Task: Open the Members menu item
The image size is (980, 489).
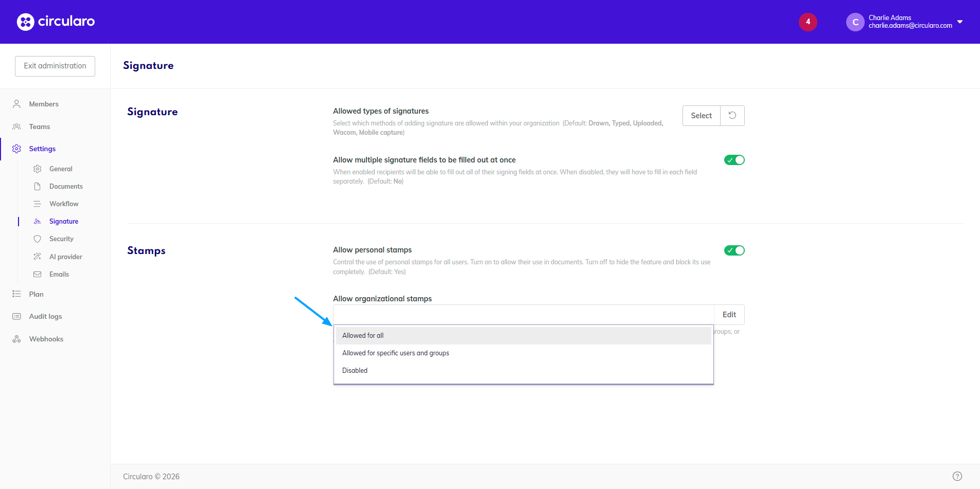Action: (44, 104)
